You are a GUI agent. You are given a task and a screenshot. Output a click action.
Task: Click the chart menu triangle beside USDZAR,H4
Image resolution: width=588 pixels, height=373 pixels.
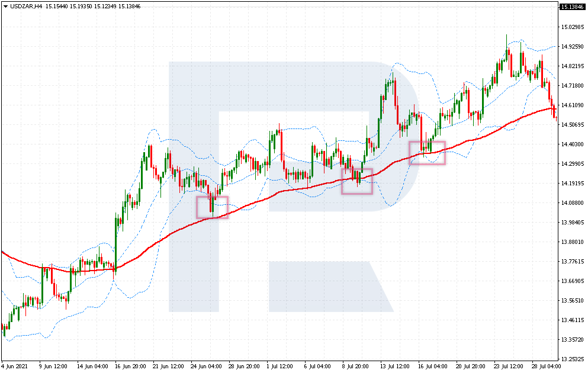(x=5, y=7)
